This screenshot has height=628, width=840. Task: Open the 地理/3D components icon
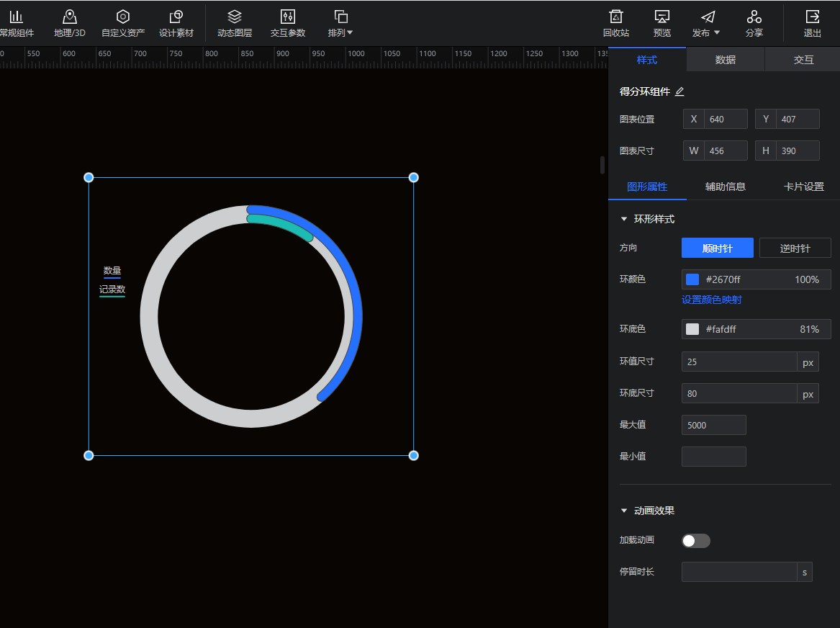pos(69,17)
